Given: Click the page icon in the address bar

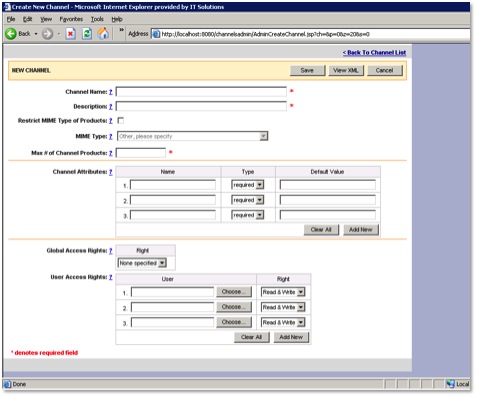Looking at the screenshot, I should pyautogui.click(x=156, y=34).
